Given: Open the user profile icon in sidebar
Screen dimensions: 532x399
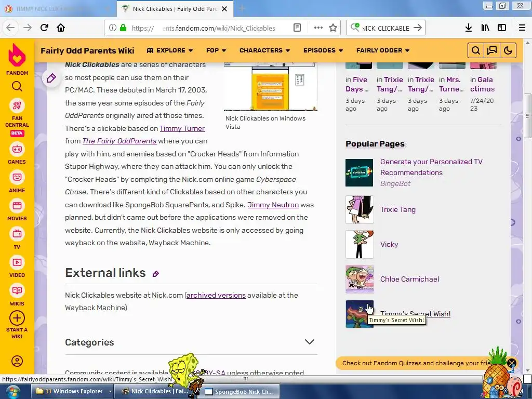Looking at the screenshot, I should [x=17, y=361].
